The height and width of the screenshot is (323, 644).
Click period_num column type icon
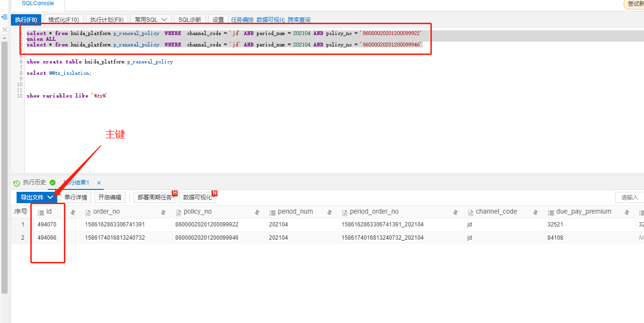pos(272,213)
